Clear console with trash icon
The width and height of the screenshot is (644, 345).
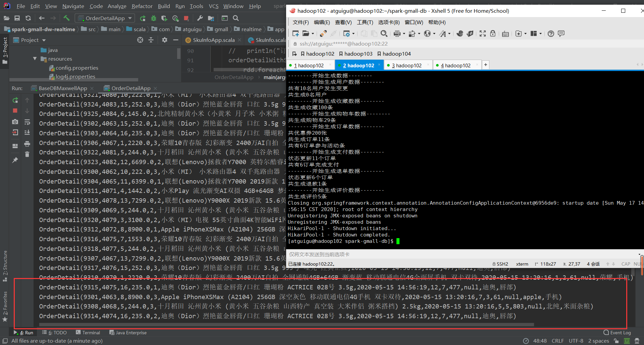[x=27, y=154]
